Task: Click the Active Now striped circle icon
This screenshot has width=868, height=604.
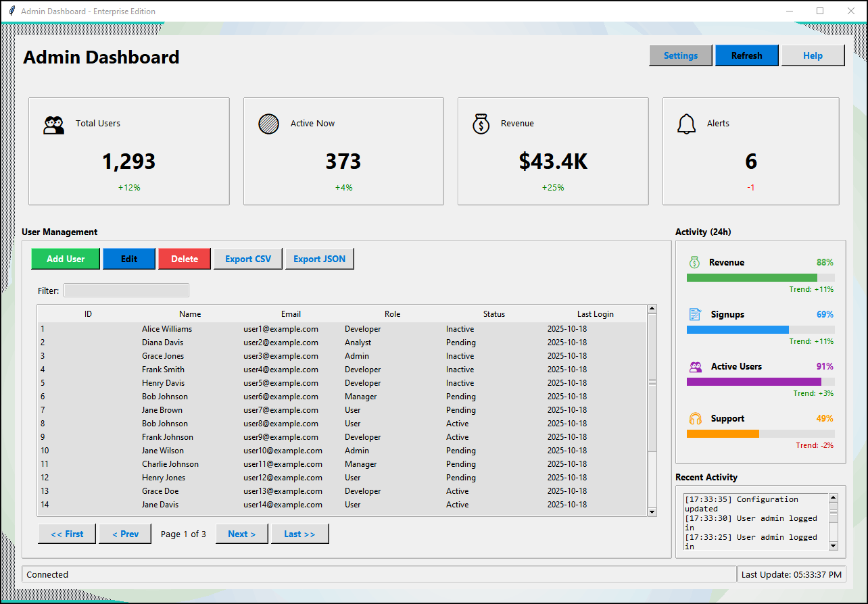Action: (268, 124)
